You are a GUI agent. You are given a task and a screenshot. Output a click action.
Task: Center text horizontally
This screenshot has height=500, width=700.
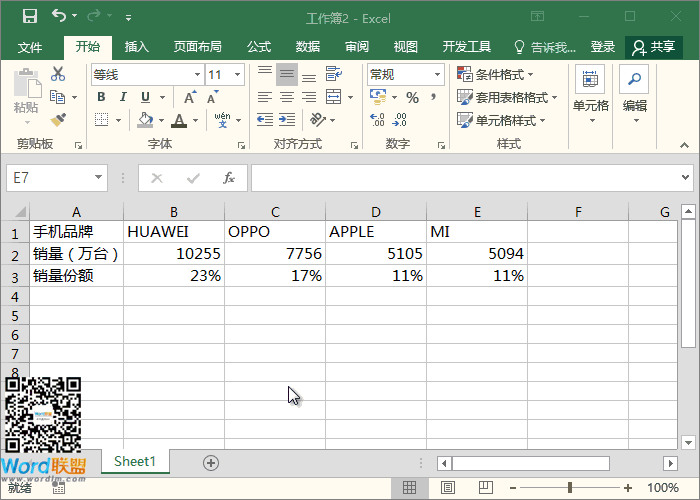(x=287, y=97)
